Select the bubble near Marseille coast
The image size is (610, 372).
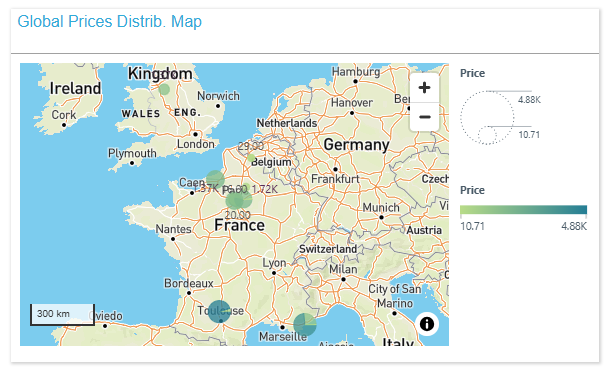pyautogui.click(x=305, y=325)
